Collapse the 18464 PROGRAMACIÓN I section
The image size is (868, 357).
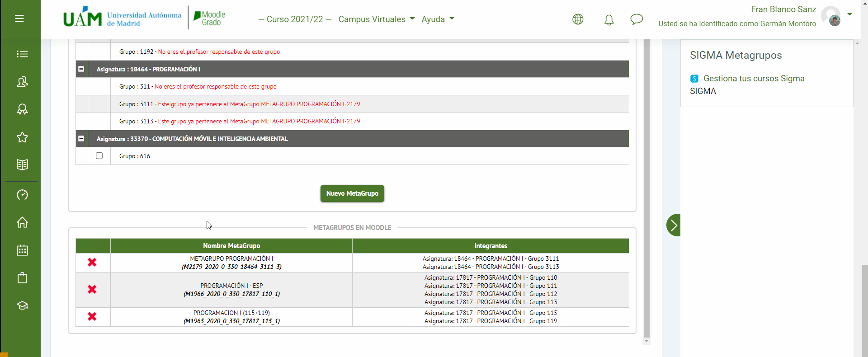coord(81,69)
